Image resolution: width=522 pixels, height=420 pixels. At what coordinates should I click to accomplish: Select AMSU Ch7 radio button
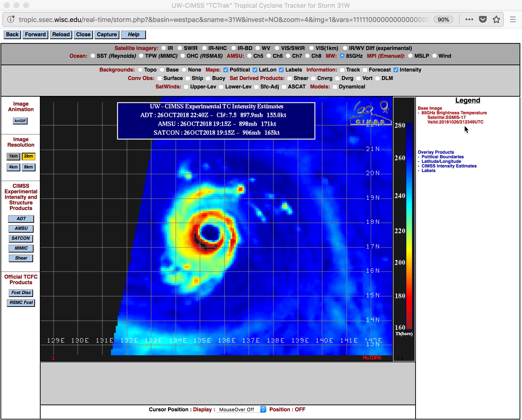(x=288, y=56)
